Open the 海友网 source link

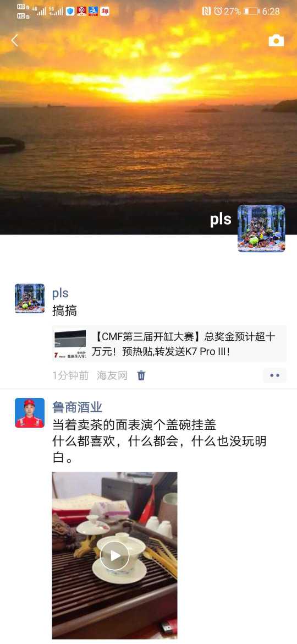(112, 375)
